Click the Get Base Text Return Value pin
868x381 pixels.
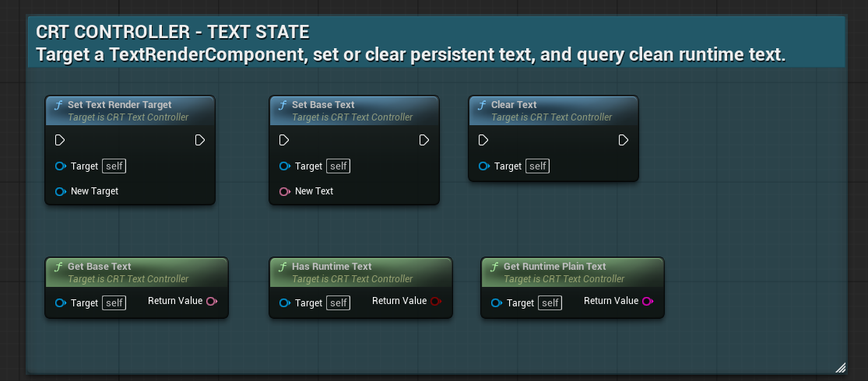212,301
